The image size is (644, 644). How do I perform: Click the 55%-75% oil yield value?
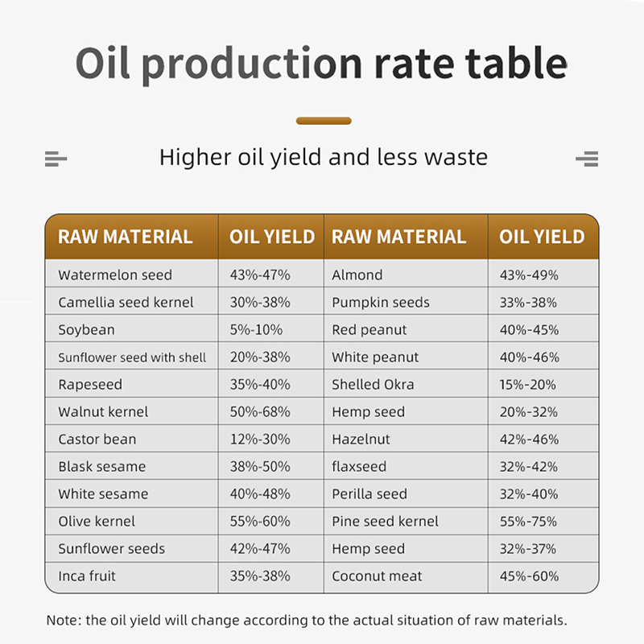(x=528, y=521)
